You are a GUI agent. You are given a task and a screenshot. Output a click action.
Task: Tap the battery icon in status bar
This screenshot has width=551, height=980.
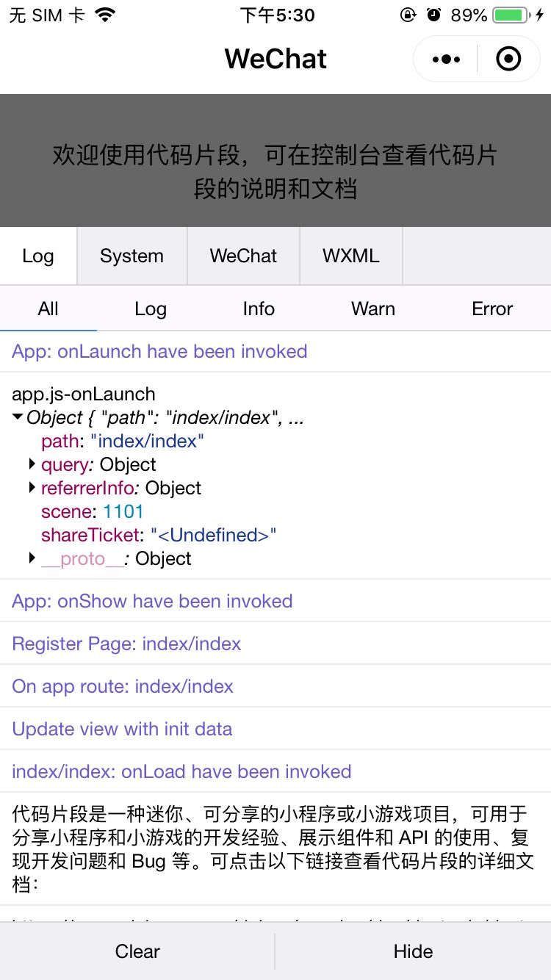511,15
